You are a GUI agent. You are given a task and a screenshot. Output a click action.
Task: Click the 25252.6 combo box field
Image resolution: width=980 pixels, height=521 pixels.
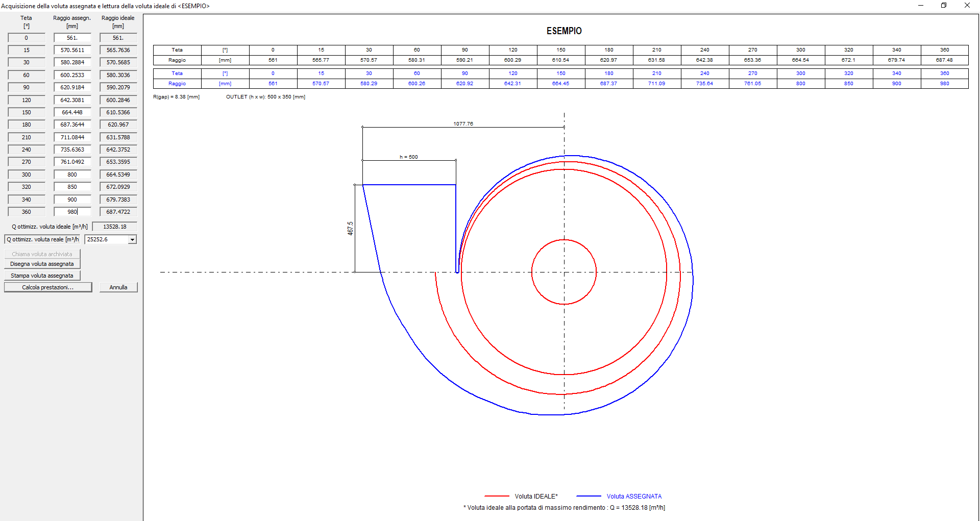pos(106,239)
